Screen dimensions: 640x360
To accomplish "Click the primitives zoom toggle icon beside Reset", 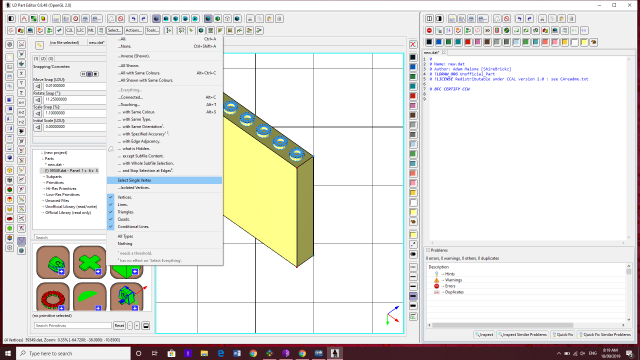I will [146, 326].
